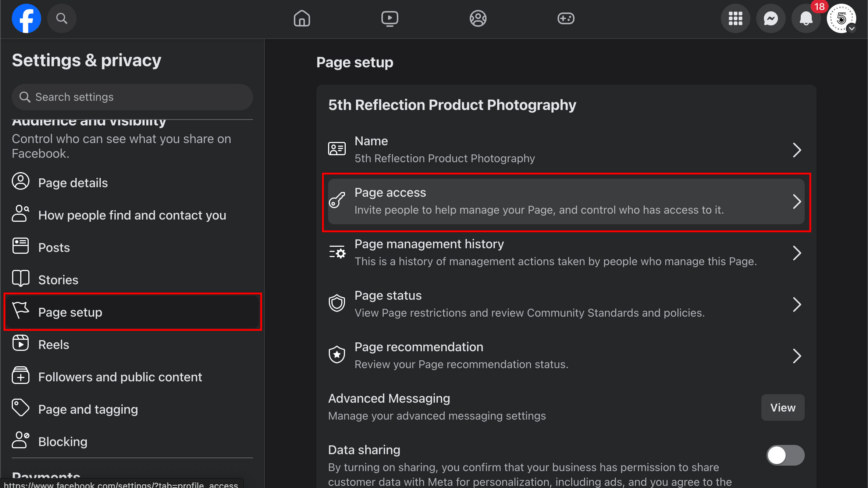Select Followers and public content
Screen dimensions: 868x488
[120, 377]
